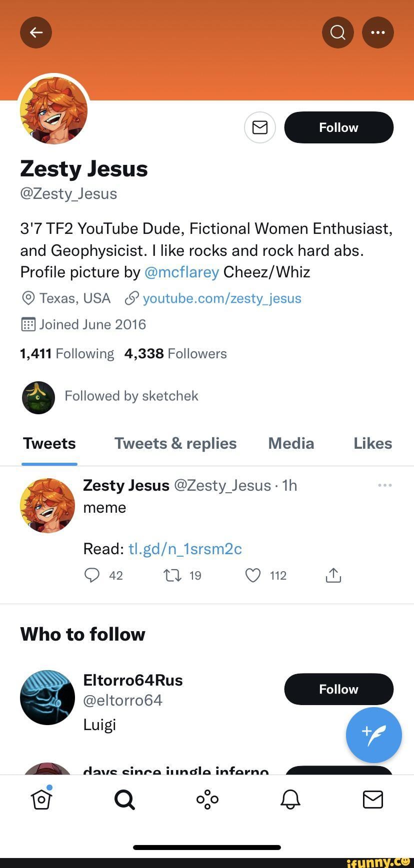Open the Tweets & replies tab
The image size is (414, 868).
click(175, 443)
